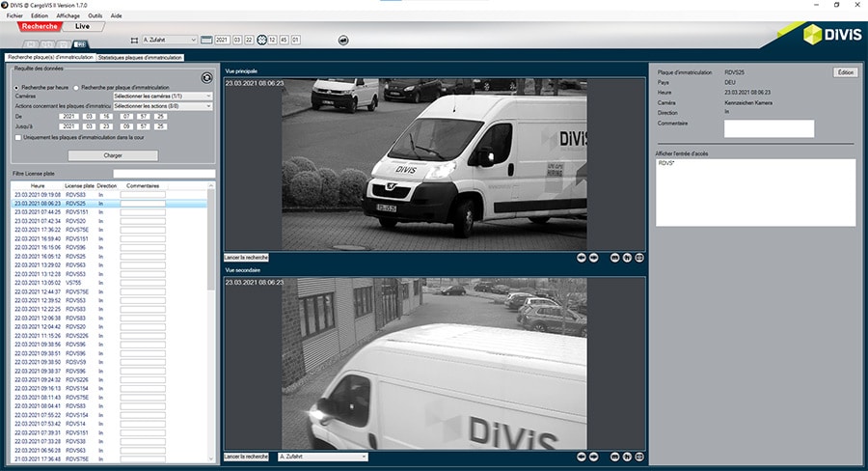Screen dimensions: 868x471
Task: Click the fullscreen icon of main view
Action: tap(639, 258)
